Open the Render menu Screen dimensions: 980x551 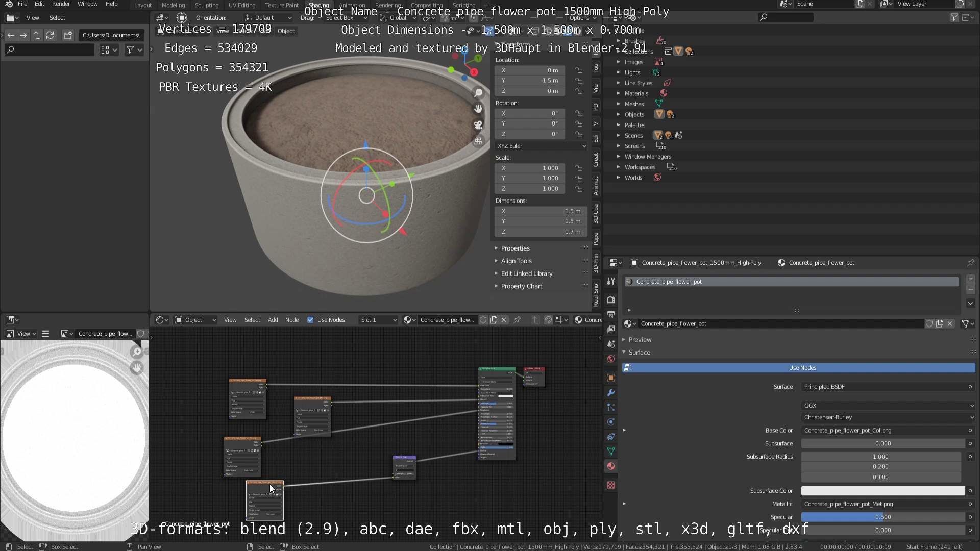(x=61, y=4)
